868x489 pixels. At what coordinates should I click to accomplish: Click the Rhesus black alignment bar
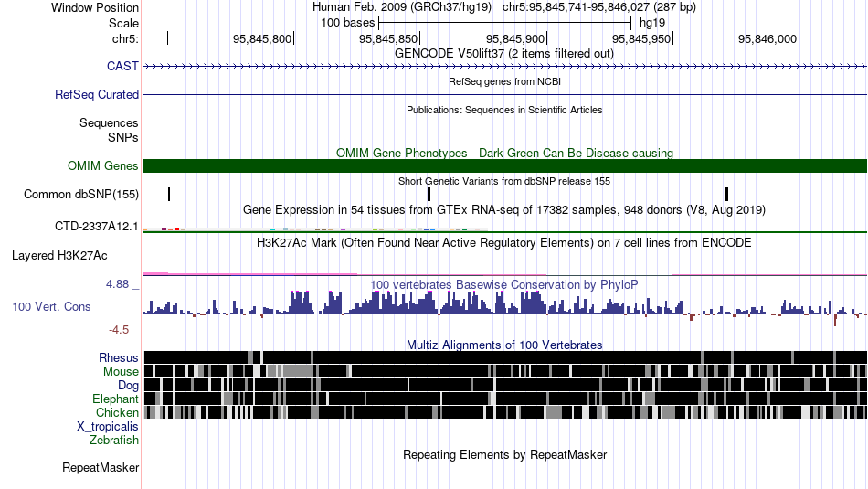[x=505, y=357]
